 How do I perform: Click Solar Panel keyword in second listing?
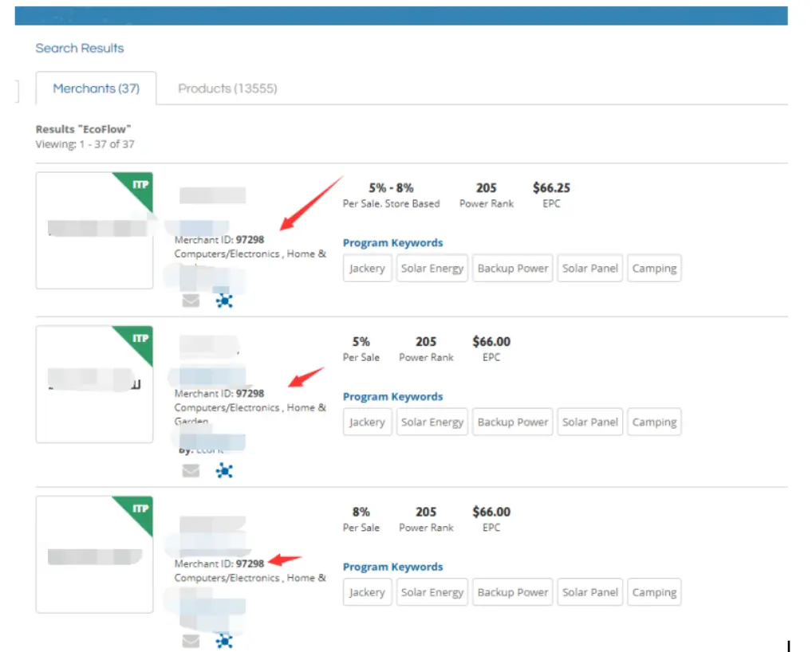click(589, 422)
